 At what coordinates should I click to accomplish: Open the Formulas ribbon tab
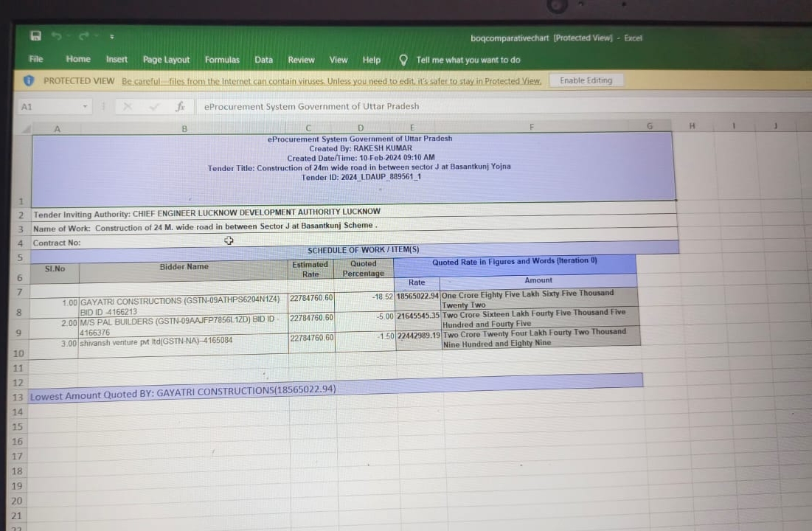222,60
